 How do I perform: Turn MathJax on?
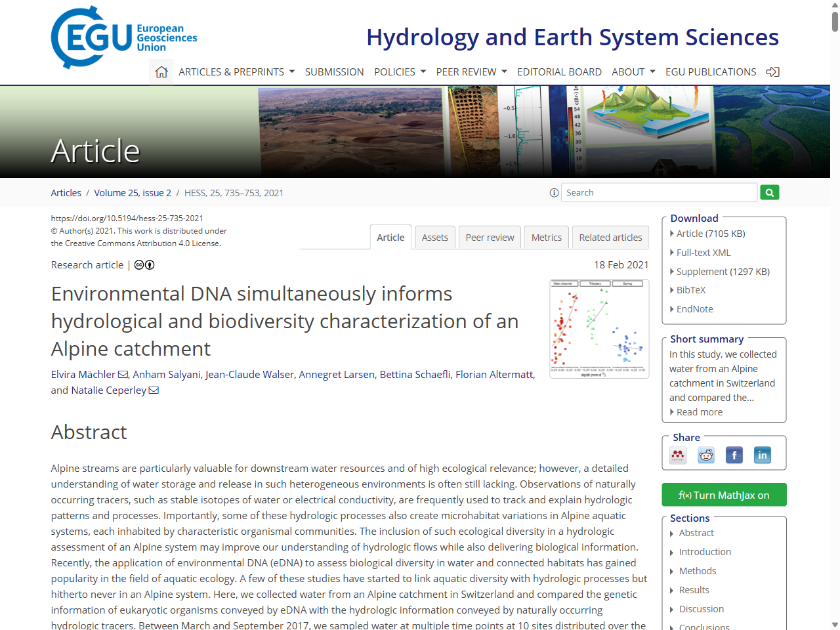point(724,495)
